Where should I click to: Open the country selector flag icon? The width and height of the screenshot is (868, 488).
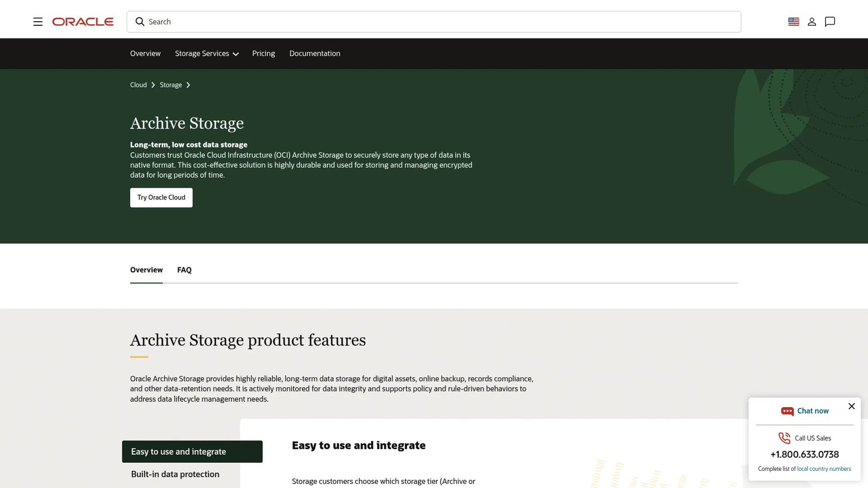coord(793,22)
